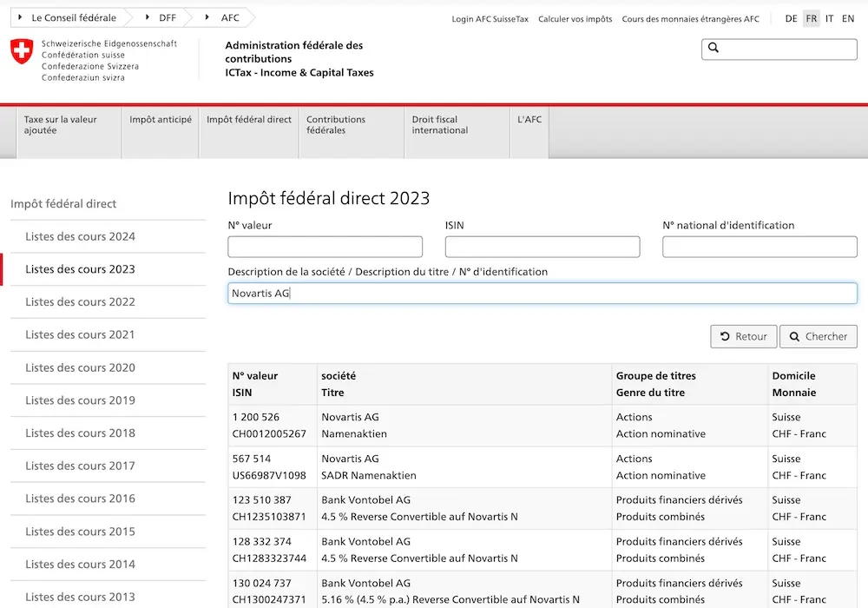Open the Calculer vos impôts link
The image size is (868, 608).
(x=575, y=19)
